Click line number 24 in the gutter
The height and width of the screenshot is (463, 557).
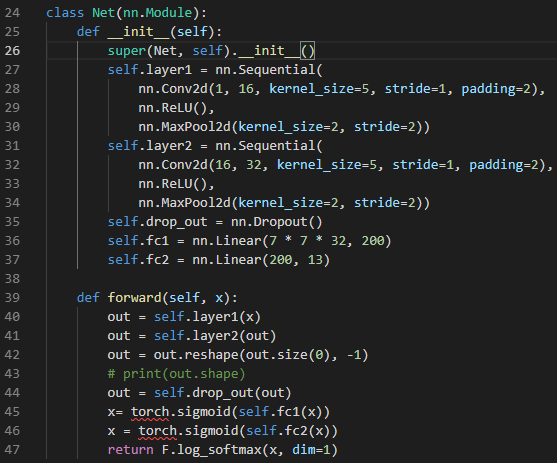pos(12,13)
